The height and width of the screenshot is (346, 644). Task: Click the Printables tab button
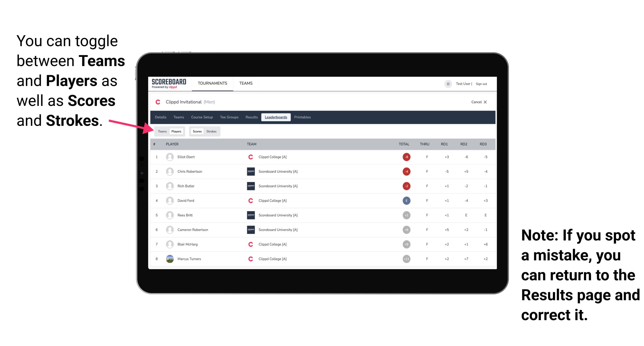[x=303, y=117]
